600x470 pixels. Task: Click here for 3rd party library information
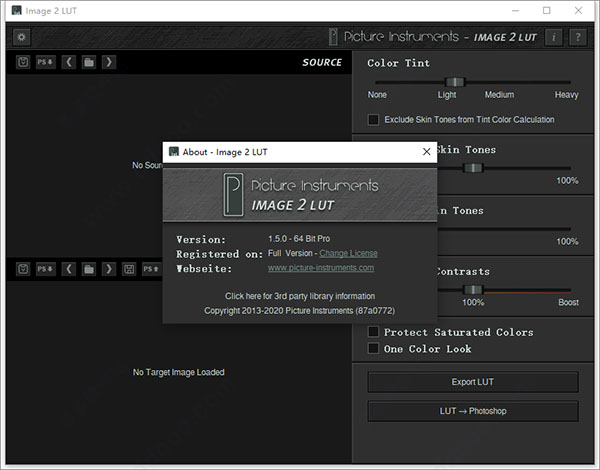point(300,296)
